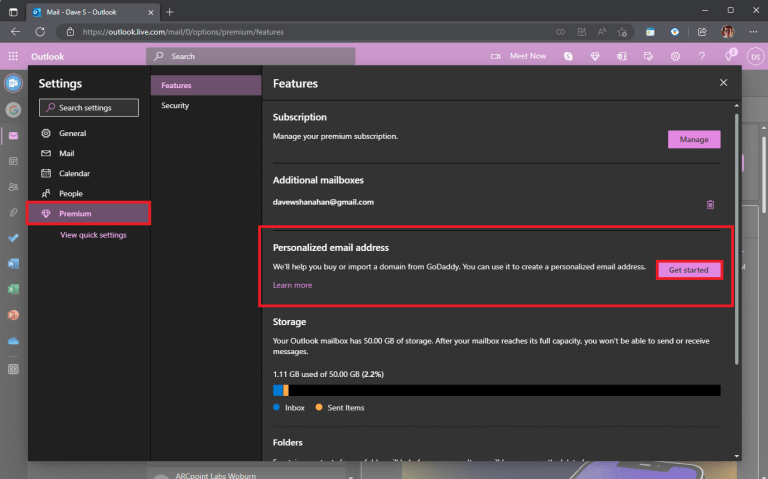Click the browser Back arrow

[15, 32]
